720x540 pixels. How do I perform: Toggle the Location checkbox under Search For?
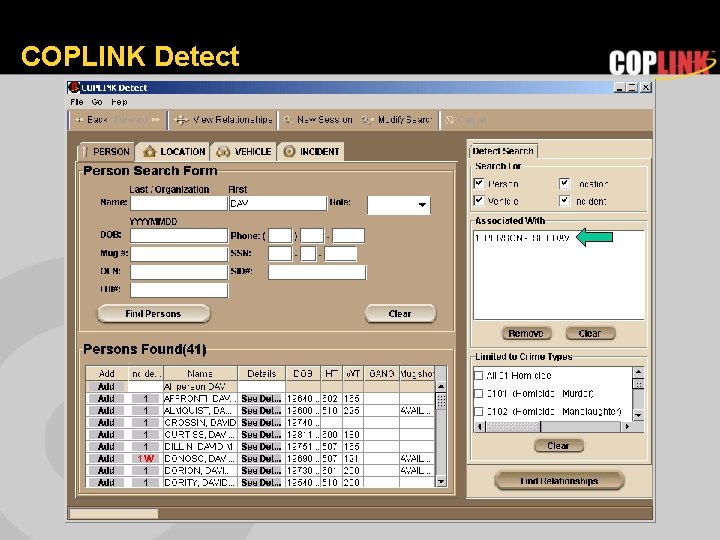[x=564, y=184]
